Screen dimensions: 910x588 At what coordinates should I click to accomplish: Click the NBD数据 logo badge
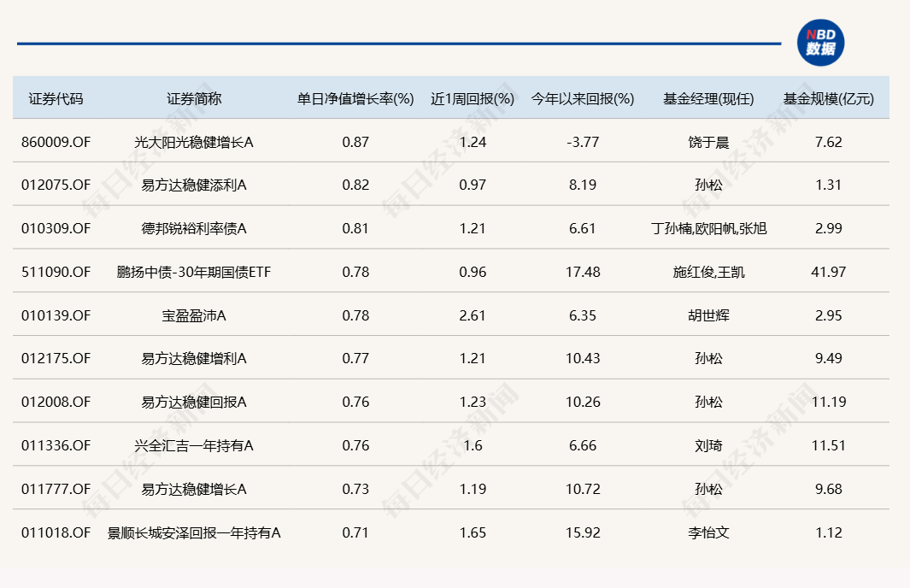pos(820,43)
